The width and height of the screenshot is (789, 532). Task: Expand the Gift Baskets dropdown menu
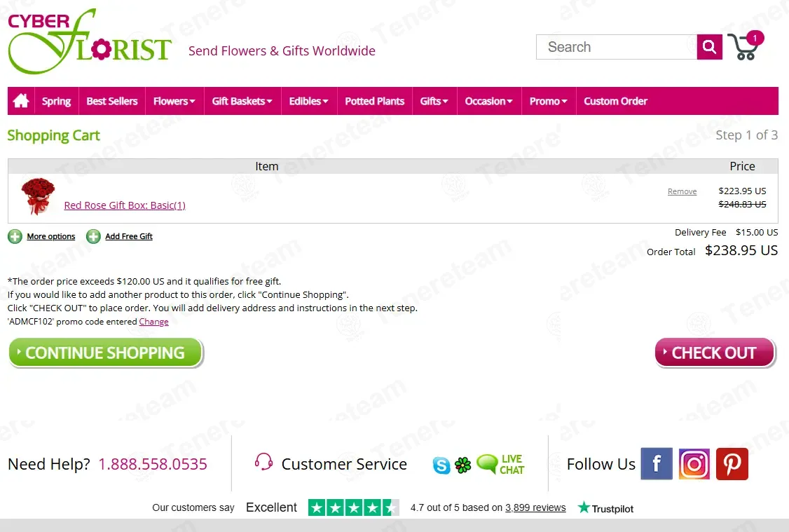pos(242,101)
